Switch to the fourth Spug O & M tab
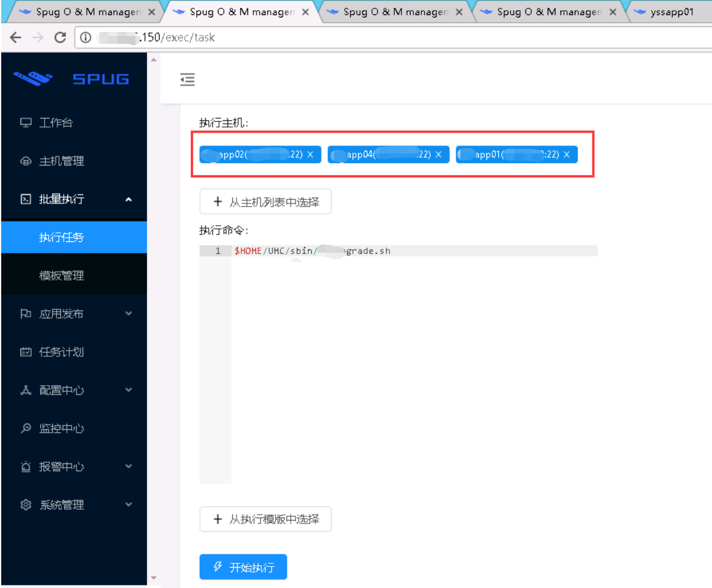Viewport: 712px width, 588px height. click(548, 12)
